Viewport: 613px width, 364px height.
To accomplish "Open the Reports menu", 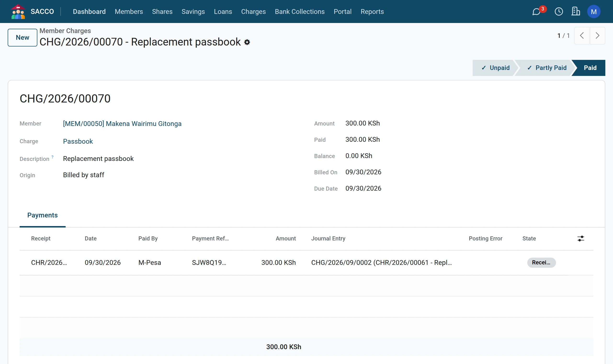I will click(x=372, y=11).
